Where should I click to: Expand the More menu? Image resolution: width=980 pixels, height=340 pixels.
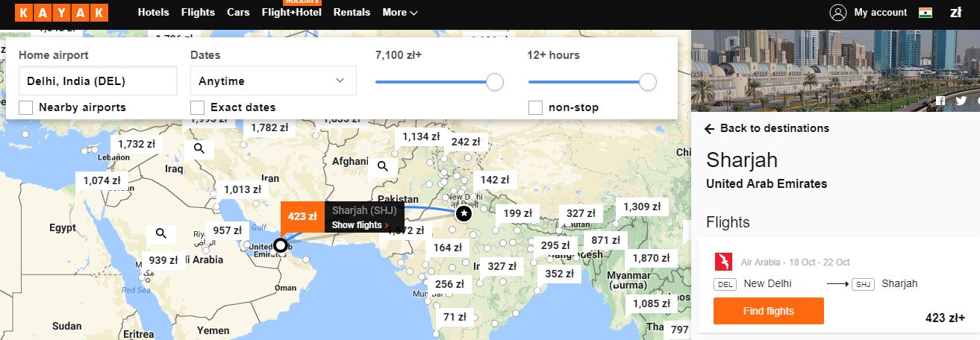coord(400,13)
